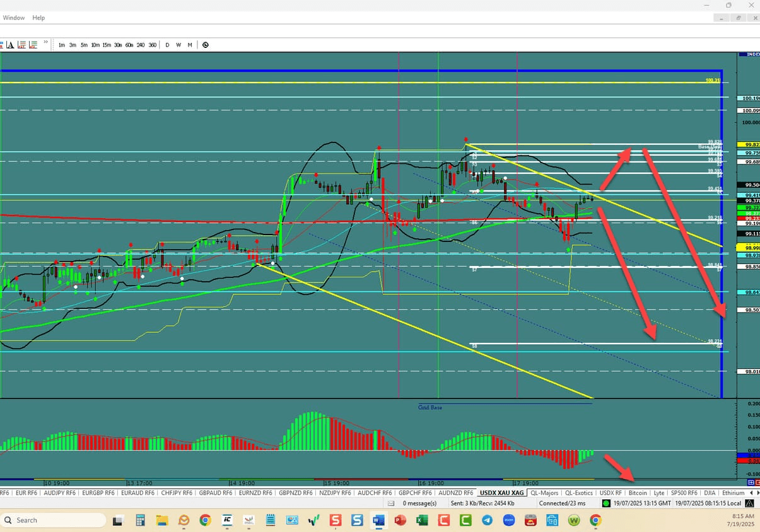Select the 1m timeframe icon
Screen dimensions: 760x532
[61, 45]
